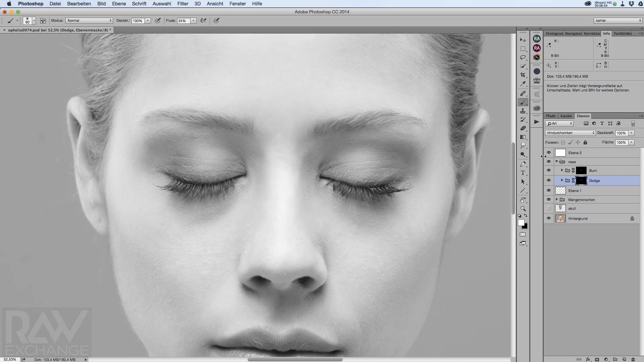Toggle layer filter switch
Viewport: 644px width, 362px height.
(x=633, y=124)
